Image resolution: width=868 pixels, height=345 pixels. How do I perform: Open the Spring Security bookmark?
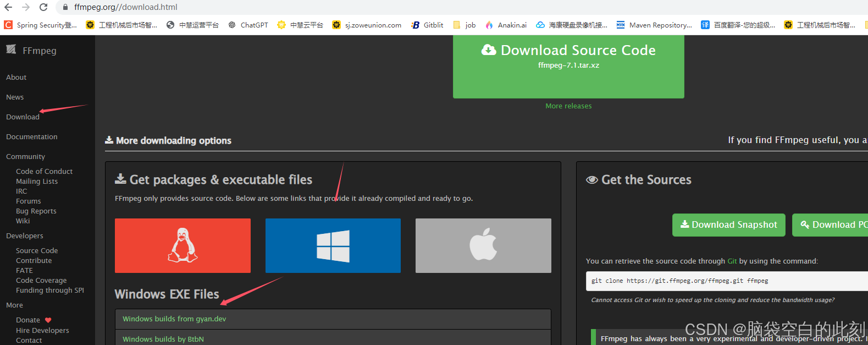pyautogui.click(x=41, y=25)
